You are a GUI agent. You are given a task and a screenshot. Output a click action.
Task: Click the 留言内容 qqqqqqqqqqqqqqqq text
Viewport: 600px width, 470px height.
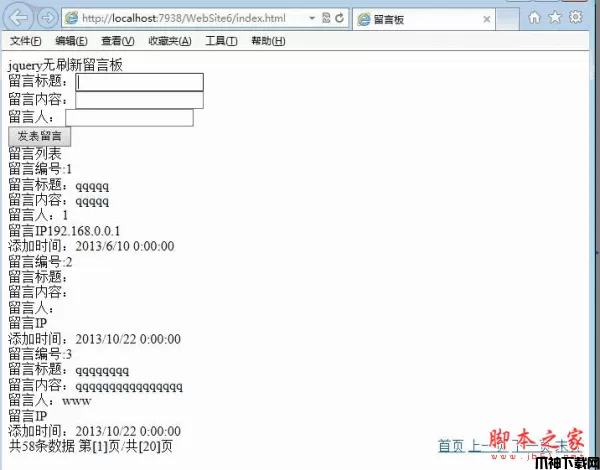click(x=96, y=385)
